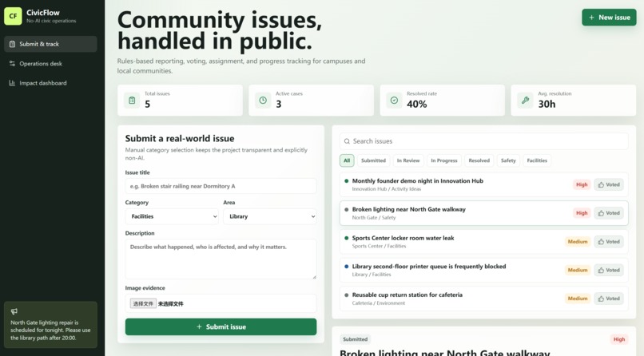Click status dot of Library printer queue issue
This screenshot has width=644, height=356.
click(x=346, y=266)
